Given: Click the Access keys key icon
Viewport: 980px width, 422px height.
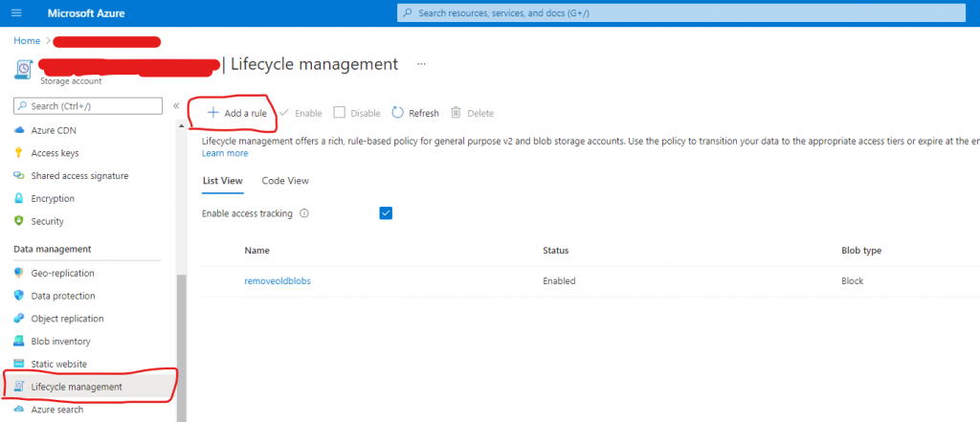Looking at the screenshot, I should [19, 153].
